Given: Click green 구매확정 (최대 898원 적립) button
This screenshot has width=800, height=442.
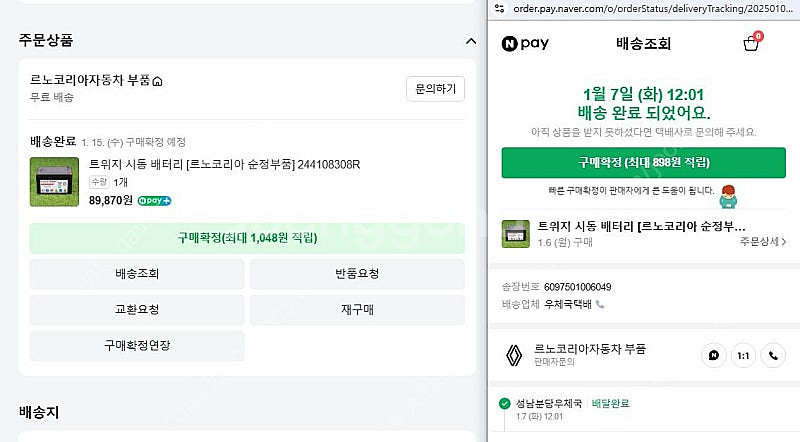Looking at the screenshot, I should point(643,163).
